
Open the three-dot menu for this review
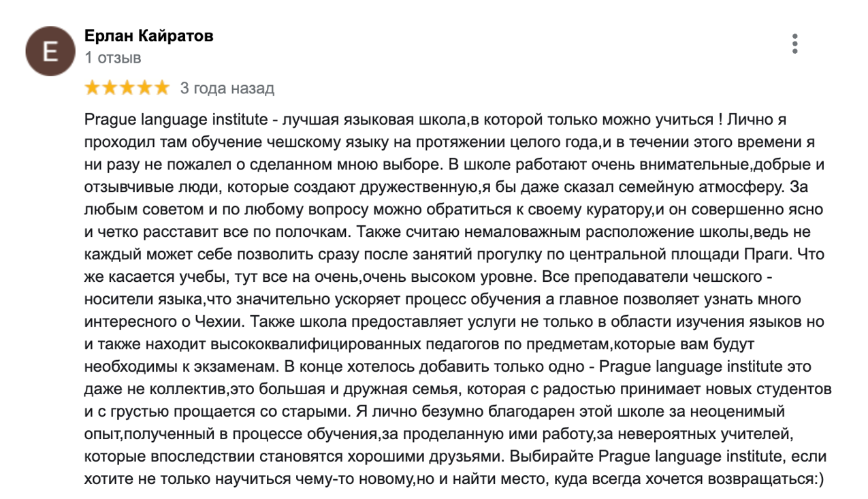pyautogui.click(x=794, y=44)
